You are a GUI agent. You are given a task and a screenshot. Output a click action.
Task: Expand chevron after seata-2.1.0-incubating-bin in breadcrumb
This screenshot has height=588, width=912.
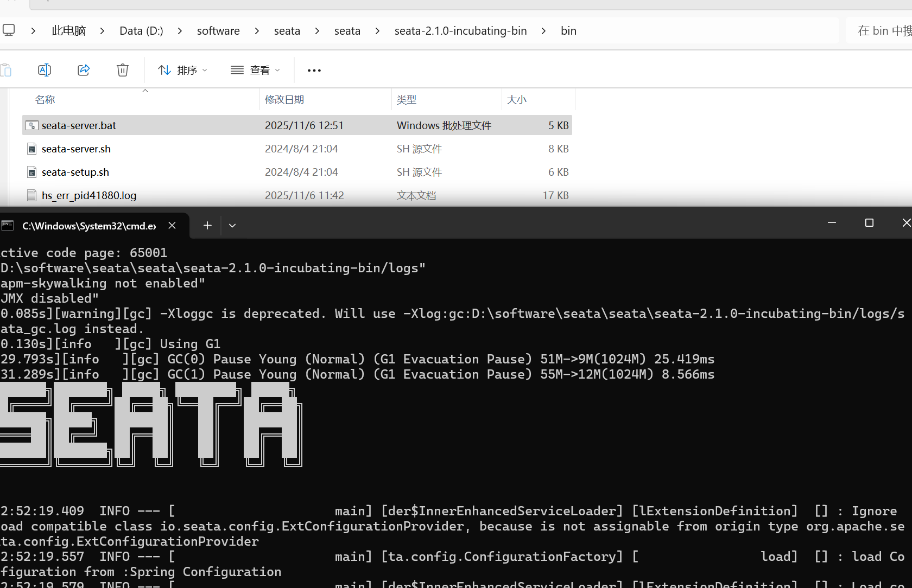[543, 31]
